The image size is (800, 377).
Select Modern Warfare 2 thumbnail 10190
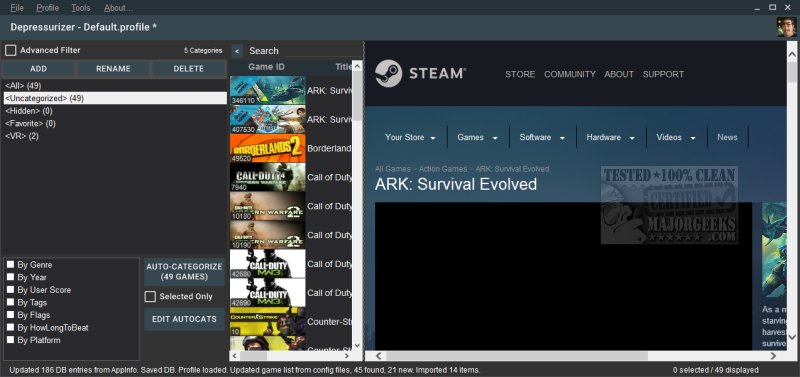point(268,235)
